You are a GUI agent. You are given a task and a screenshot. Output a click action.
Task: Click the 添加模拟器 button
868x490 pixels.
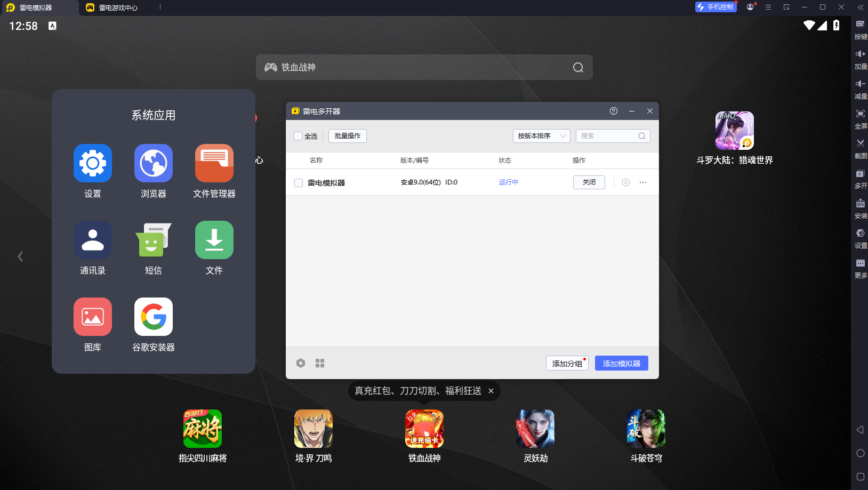point(621,363)
